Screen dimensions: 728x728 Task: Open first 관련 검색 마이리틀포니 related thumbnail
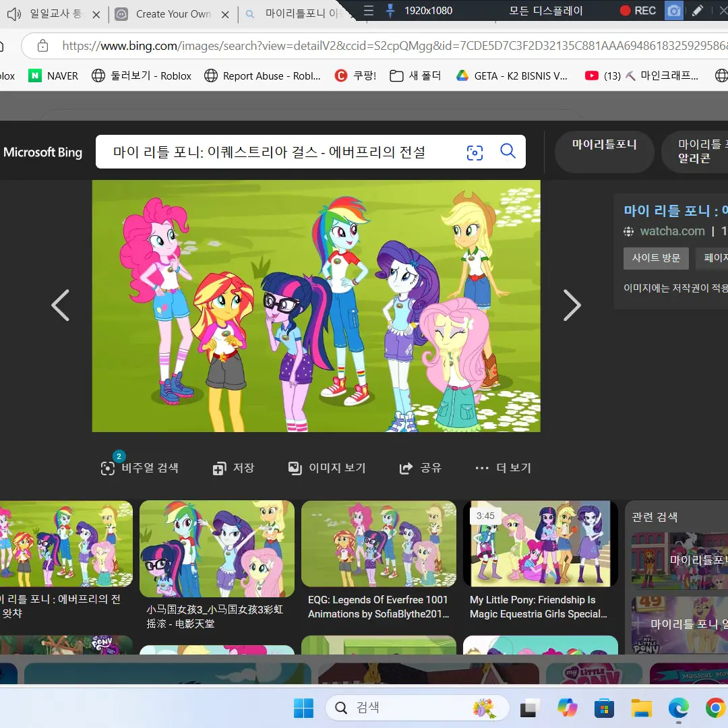click(679, 561)
